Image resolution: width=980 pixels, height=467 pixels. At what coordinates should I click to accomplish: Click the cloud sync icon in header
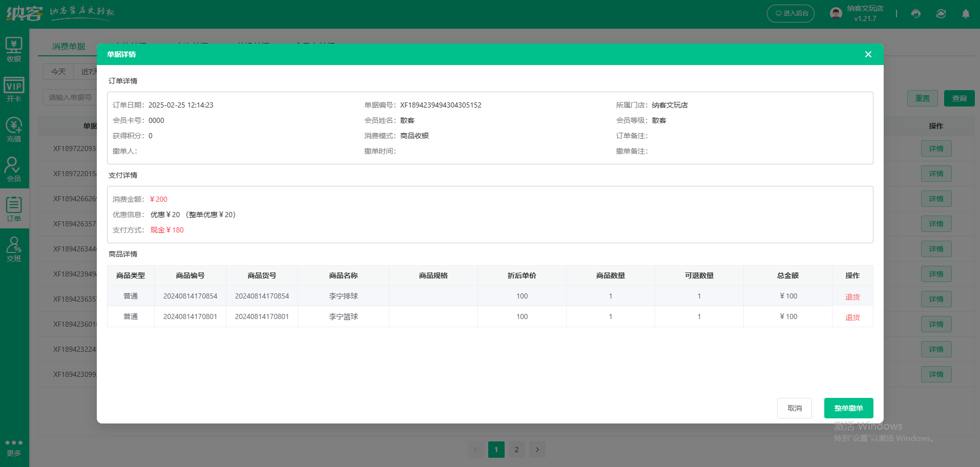pos(941,14)
